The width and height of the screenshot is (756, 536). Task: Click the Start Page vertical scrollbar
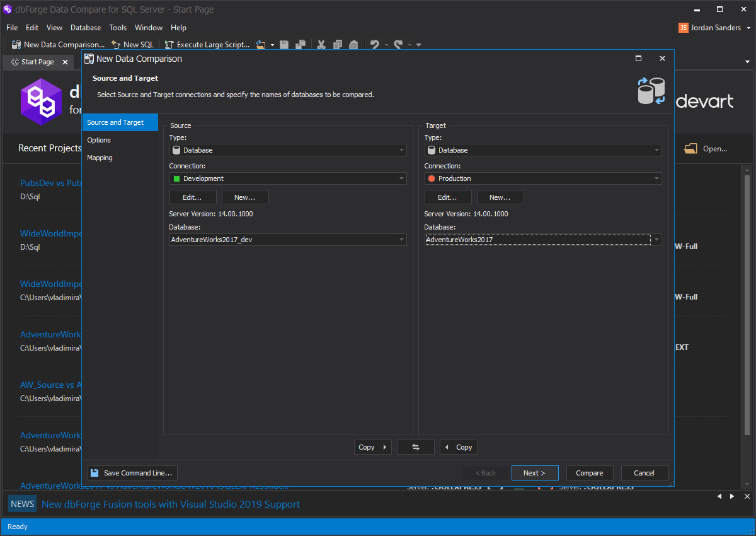(747, 304)
